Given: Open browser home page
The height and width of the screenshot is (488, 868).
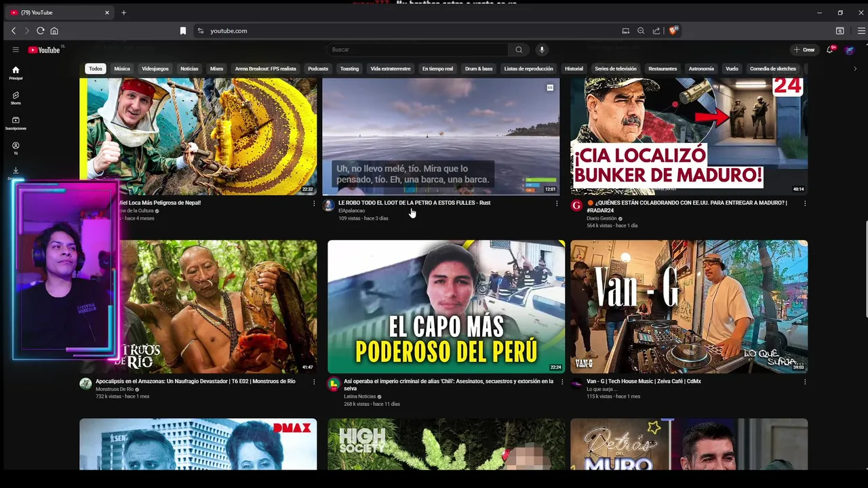Looking at the screenshot, I should [54, 30].
